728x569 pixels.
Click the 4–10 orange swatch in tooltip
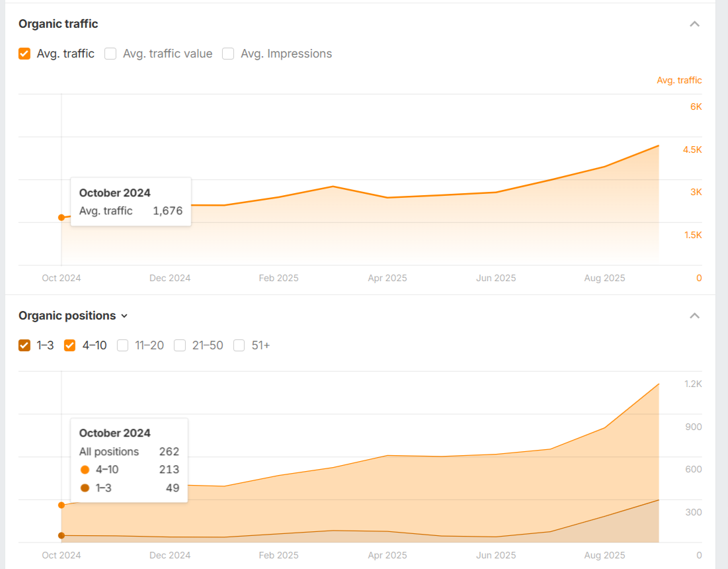click(x=85, y=470)
